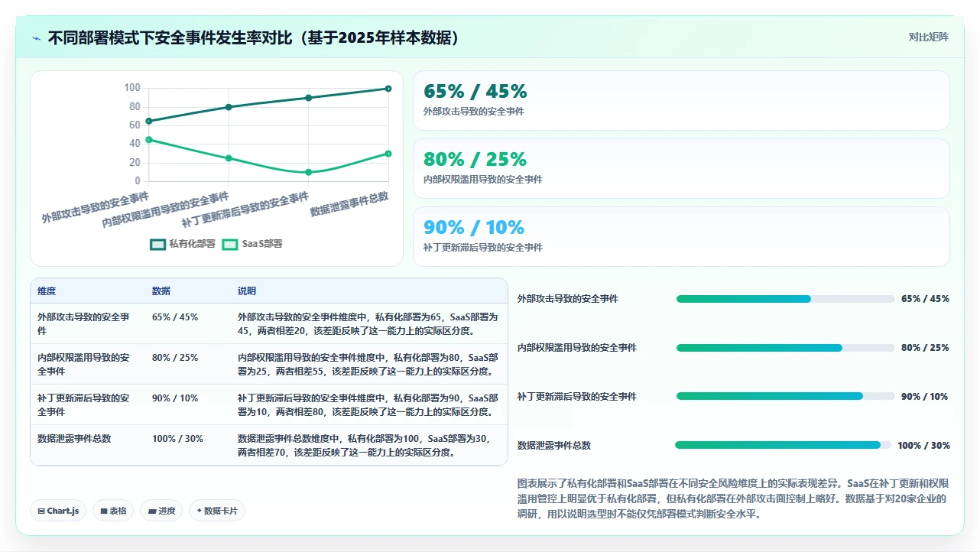Image resolution: width=980 pixels, height=552 pixels.
Task: Open the 80% / 25% stat card
Action: (x=681, y=168)
